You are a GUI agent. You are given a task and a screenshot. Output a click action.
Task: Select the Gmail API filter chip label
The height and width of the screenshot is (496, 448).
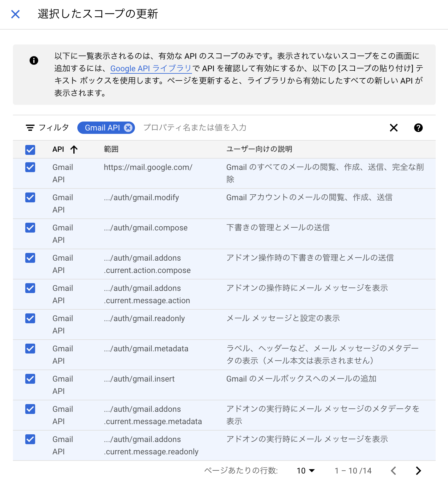pyautogui.click(x=102, y=128)
